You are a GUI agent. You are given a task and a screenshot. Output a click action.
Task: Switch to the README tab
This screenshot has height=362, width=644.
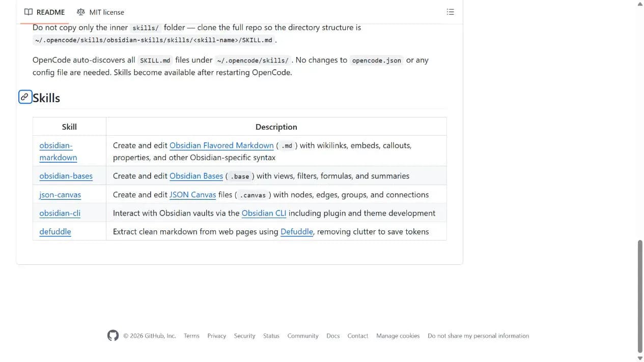[x=45, y=12]
